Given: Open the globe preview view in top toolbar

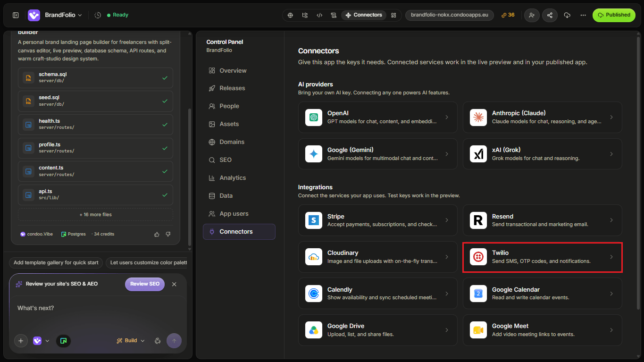Looking at the screenshot, I should point(291,15).
